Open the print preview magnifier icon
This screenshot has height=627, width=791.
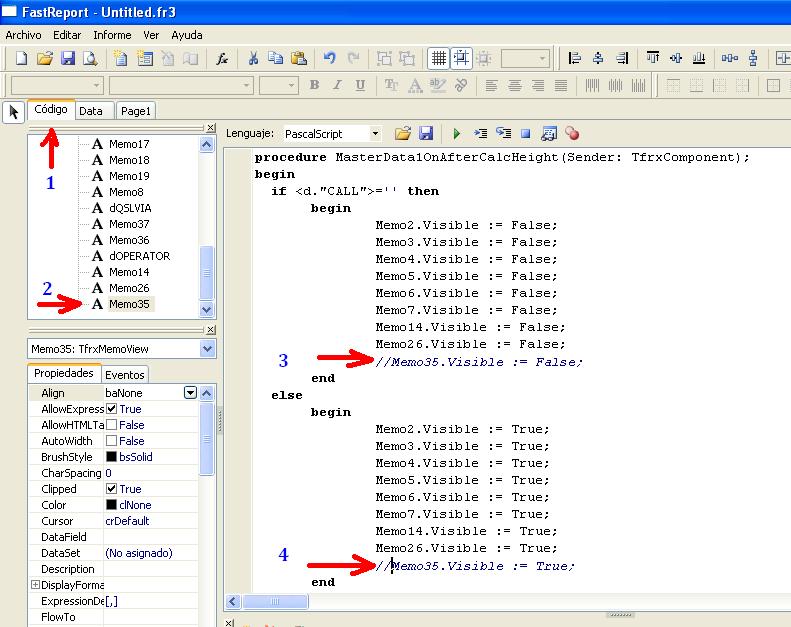click(90, 59)
